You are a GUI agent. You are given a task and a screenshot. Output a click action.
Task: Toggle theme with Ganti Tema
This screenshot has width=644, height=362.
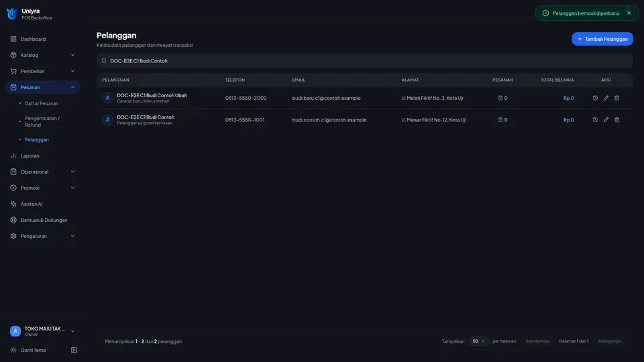point(34,350)
